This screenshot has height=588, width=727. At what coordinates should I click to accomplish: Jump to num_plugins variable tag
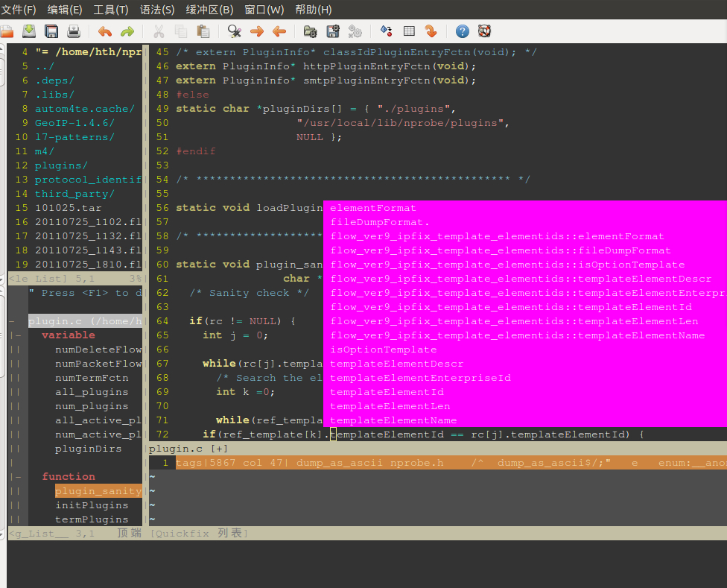(x=92, y=406)
